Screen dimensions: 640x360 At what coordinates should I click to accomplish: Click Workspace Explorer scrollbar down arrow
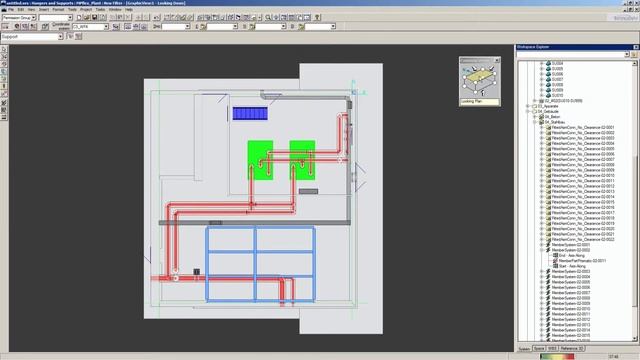pos(634,339)
